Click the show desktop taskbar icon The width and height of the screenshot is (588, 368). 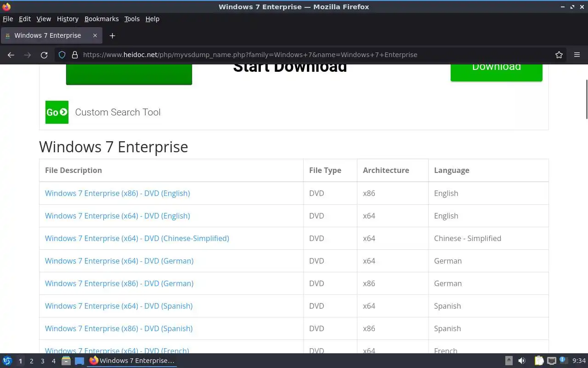(x=79, y=361)
